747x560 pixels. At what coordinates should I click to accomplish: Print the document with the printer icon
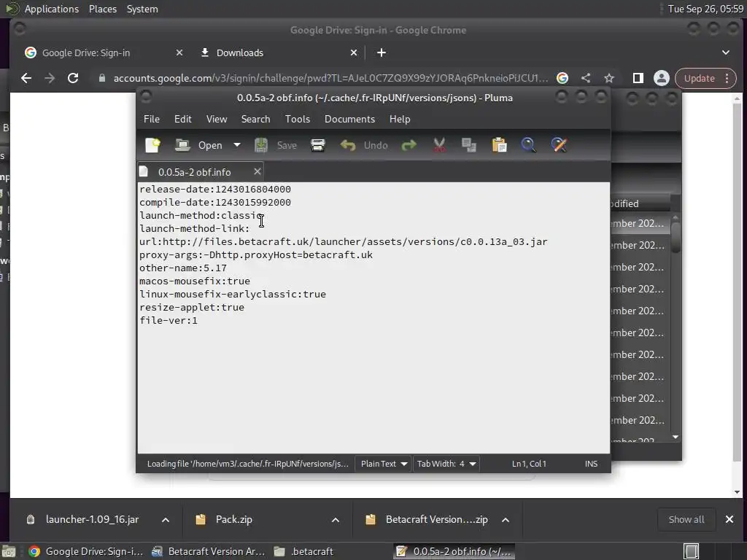[x=318, y=145]
